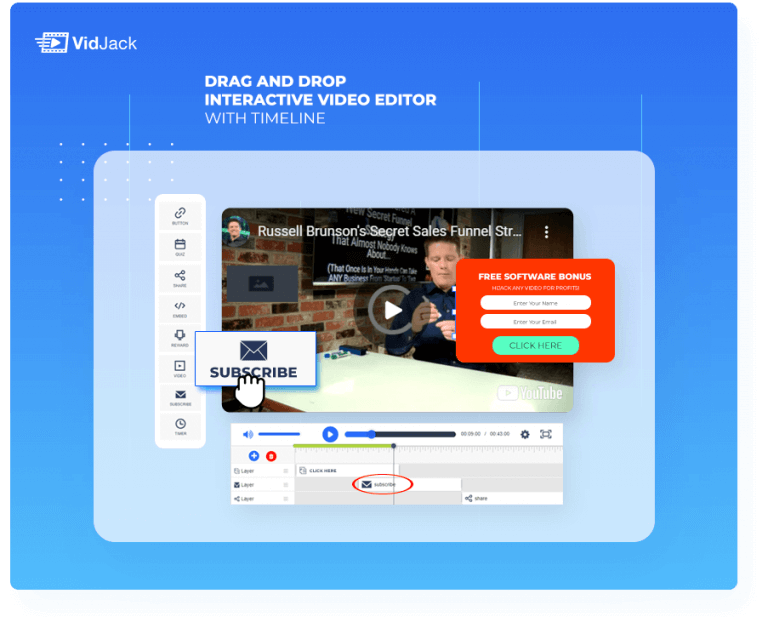Image resolution: width=768 pixels, height=628 pixels.
Task: Delete layer with the red trash icon
Action: coord(271,457)
